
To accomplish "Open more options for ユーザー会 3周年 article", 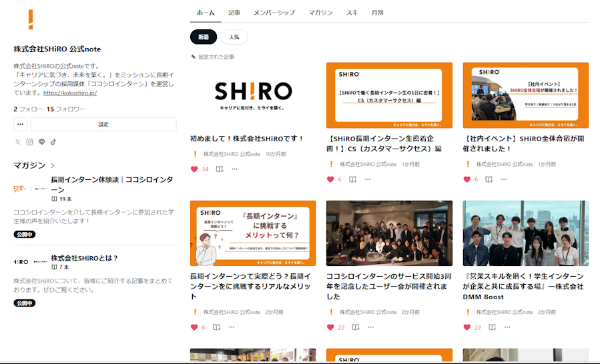I will pyautogui.click(x=371, y=327).
